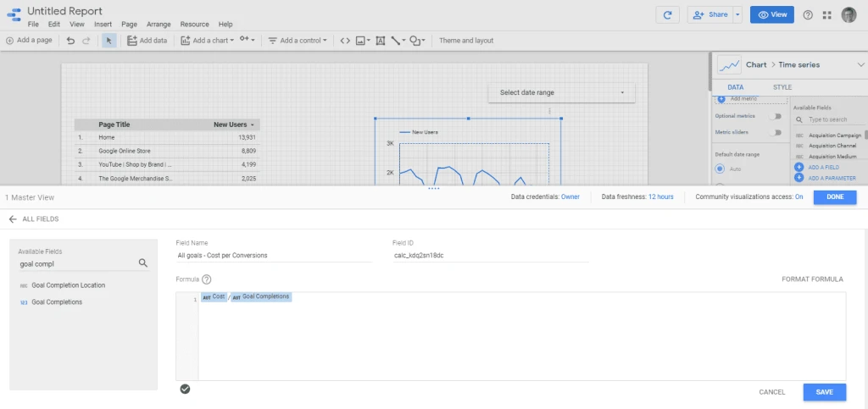Select the Auto date range radio

[721, 169]
